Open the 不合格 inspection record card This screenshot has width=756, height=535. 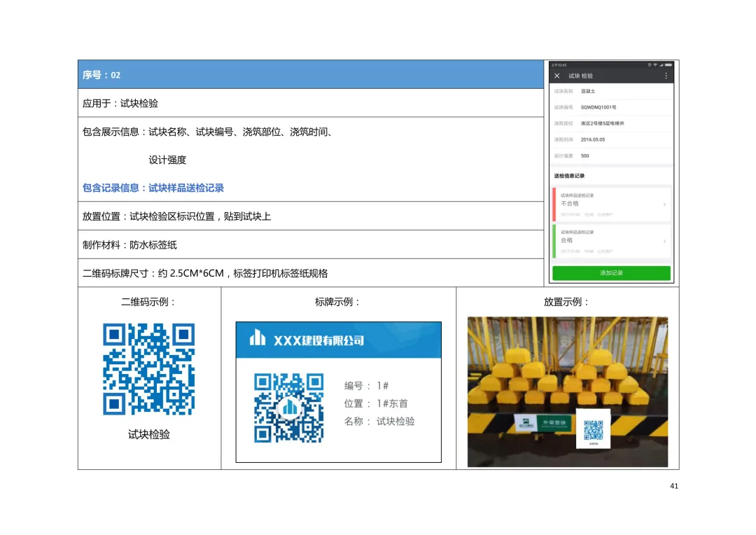coord(611,204)
